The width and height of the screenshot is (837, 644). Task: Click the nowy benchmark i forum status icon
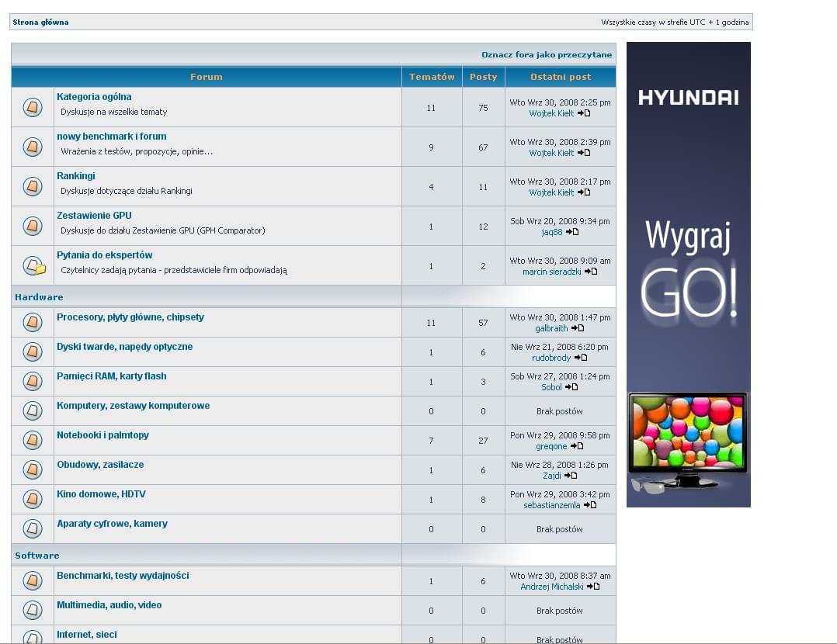(x=33, y=147)
